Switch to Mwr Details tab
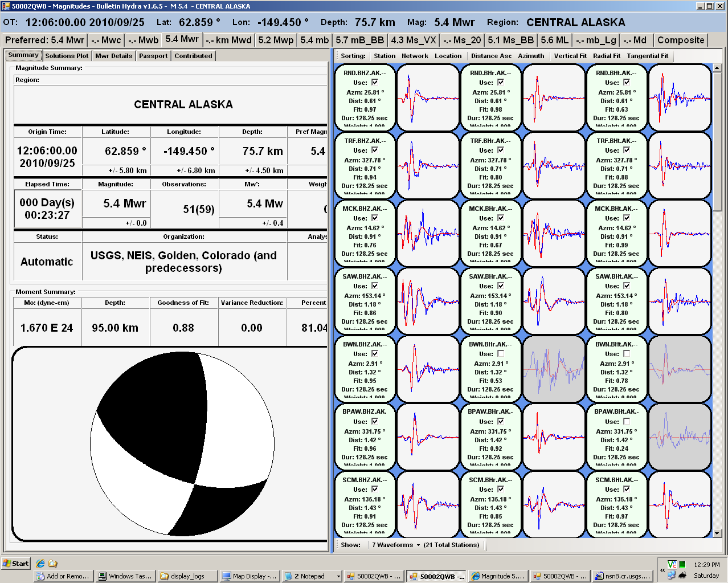The image size is (728, 583). point(113,56)
